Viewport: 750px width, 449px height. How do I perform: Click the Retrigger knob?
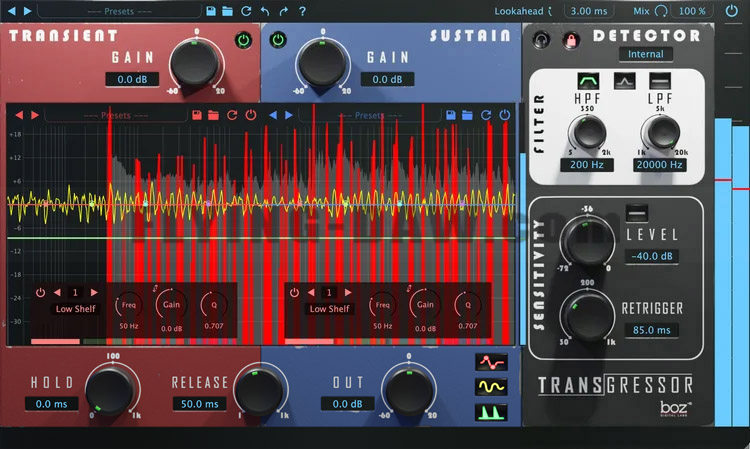tap(587, 315)
